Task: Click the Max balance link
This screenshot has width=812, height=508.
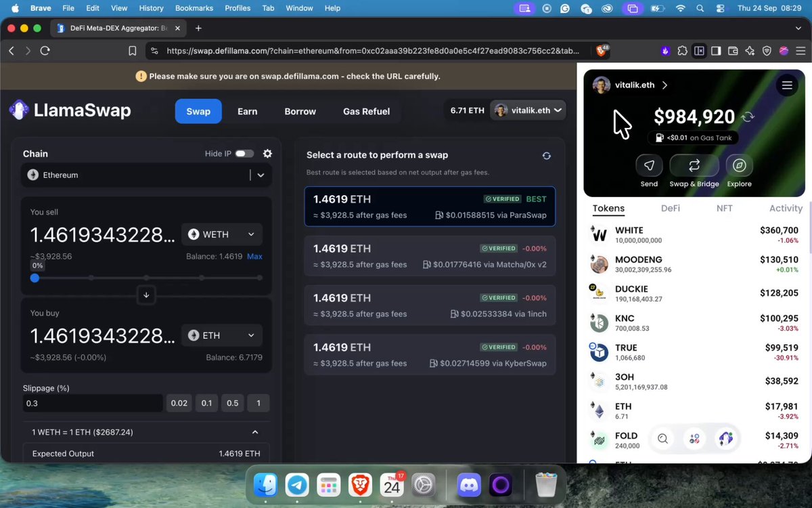Action: point(254,257)
